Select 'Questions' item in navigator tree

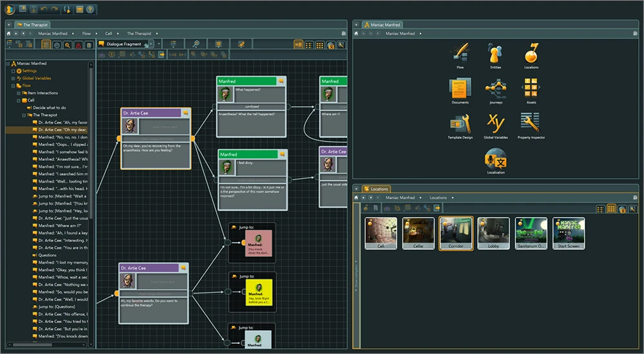tap(47, 255)
